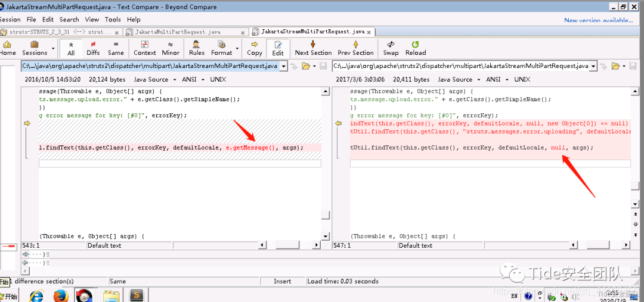Open the Help menu
This screenshot has height=302, width=644.
pyautogui.click(x=134, y=19)
